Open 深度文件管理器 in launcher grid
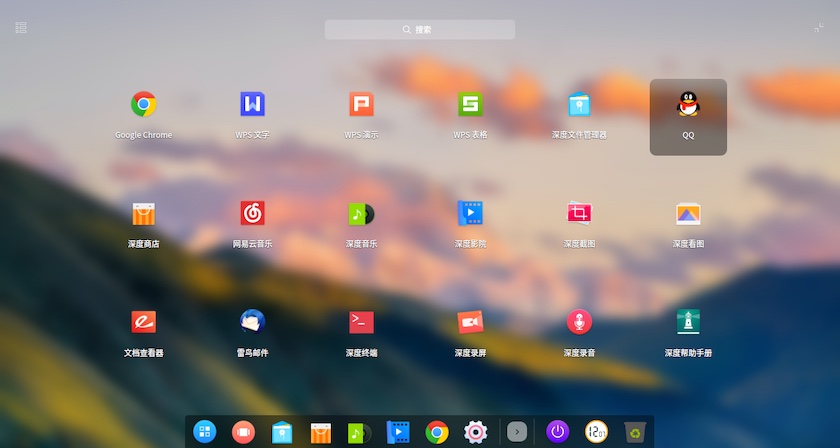The image size is (840, 448). click(x=579, y=104)
